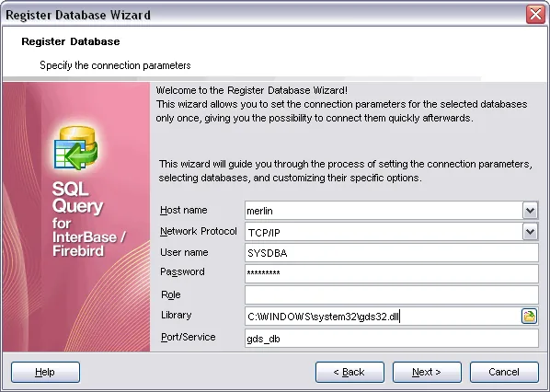The image size is (550, 392).
Task: Close the Register Database Wizard window
Action: (535, 15)
